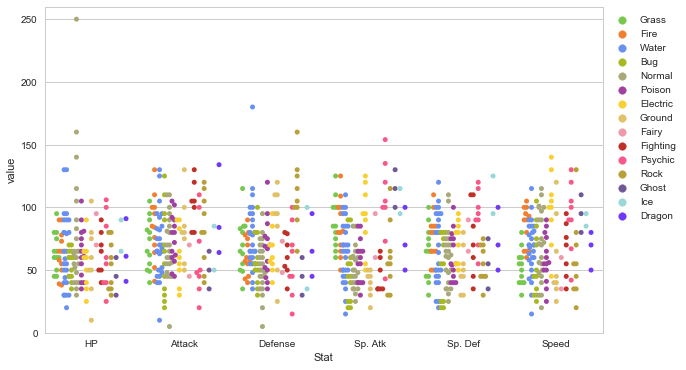686x370 pixels.
Task: Click the Electric legend label
Action: tap(657, 104)
